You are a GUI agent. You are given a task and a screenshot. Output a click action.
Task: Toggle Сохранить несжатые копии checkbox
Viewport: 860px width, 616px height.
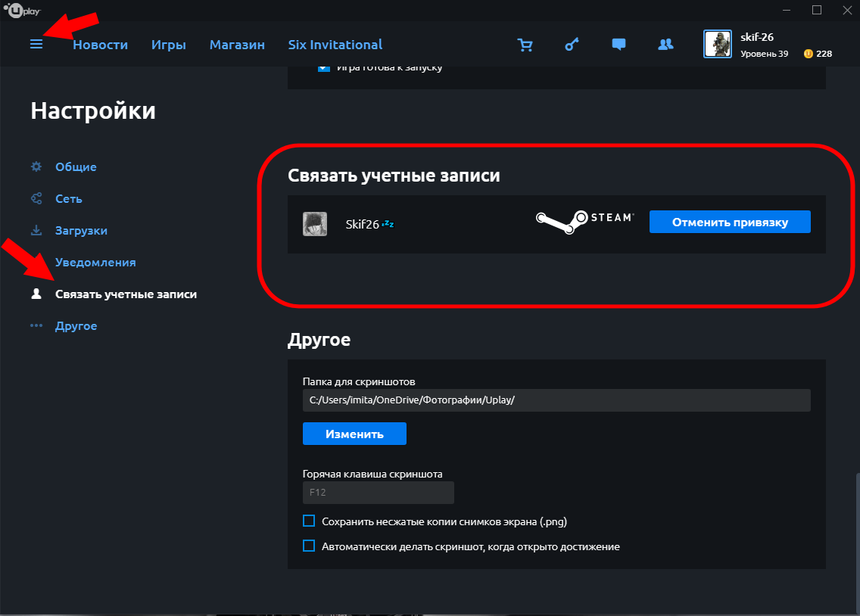pyautogui.click(x=309, y=521)
